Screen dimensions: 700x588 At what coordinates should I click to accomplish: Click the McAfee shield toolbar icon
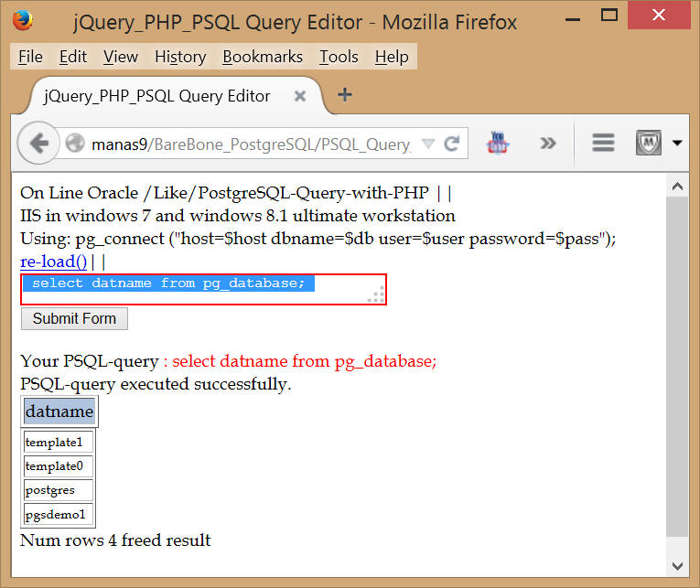tap(649, 143)
